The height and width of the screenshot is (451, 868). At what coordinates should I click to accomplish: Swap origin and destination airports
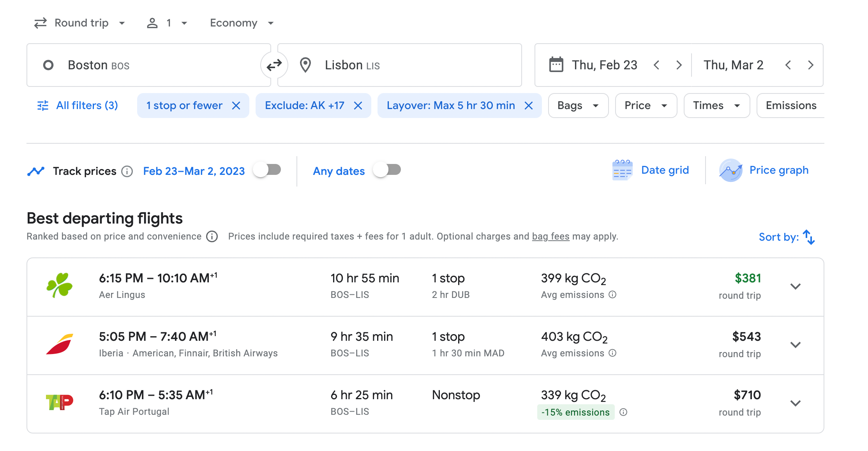tap(274, 65)
